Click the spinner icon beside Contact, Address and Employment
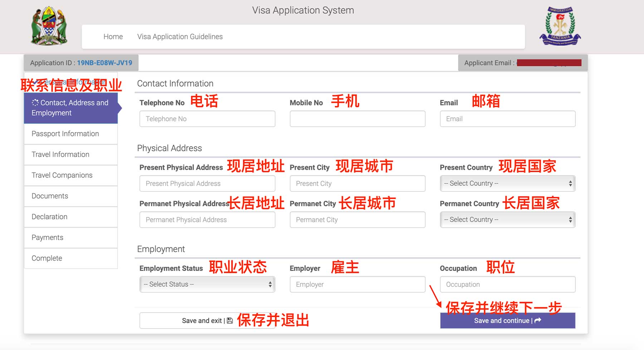The image size is (644, 350). tap(35, 103)
